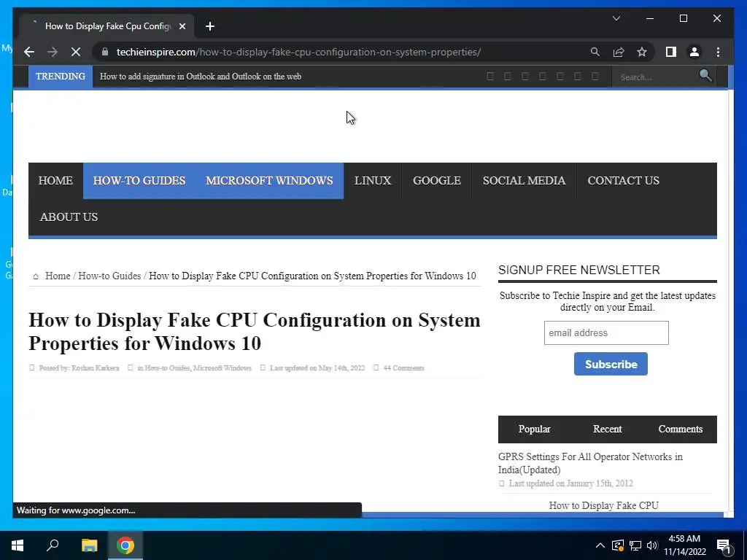Screen dimensions: 747x560
Task: Bookmark this page with the star icon
Action: tap(642, 52)
